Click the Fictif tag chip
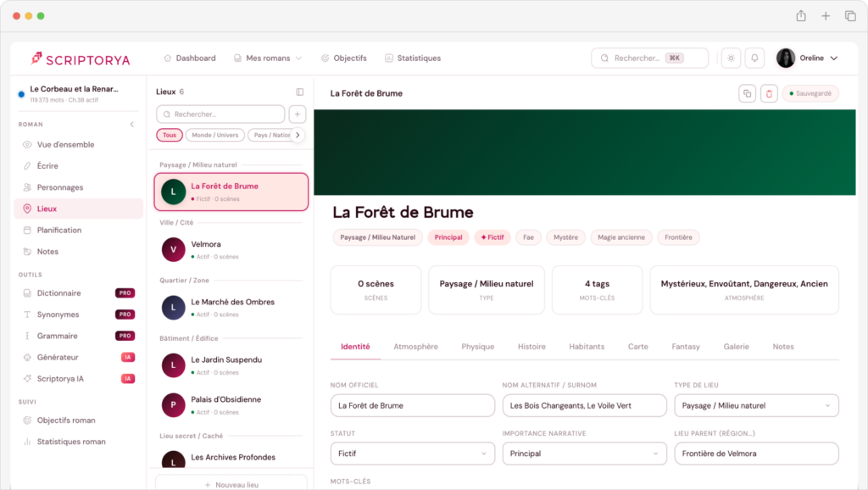 point(492,237)
